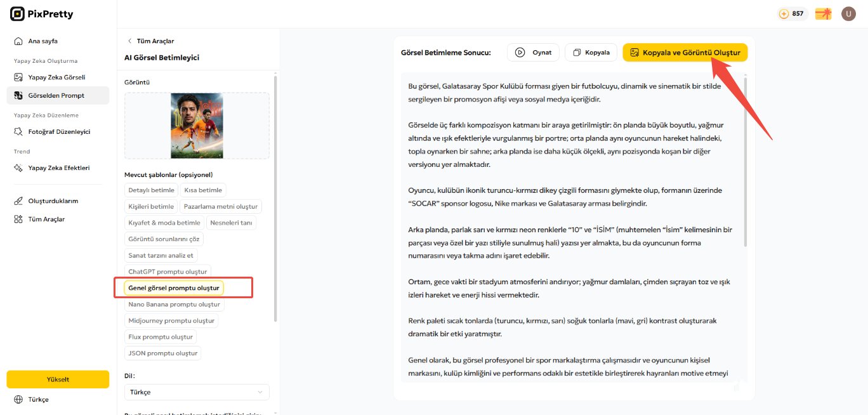
Task: Select Genel görsel promptu oluştur template
Action: pyautogui.click(x=174, y=288)
